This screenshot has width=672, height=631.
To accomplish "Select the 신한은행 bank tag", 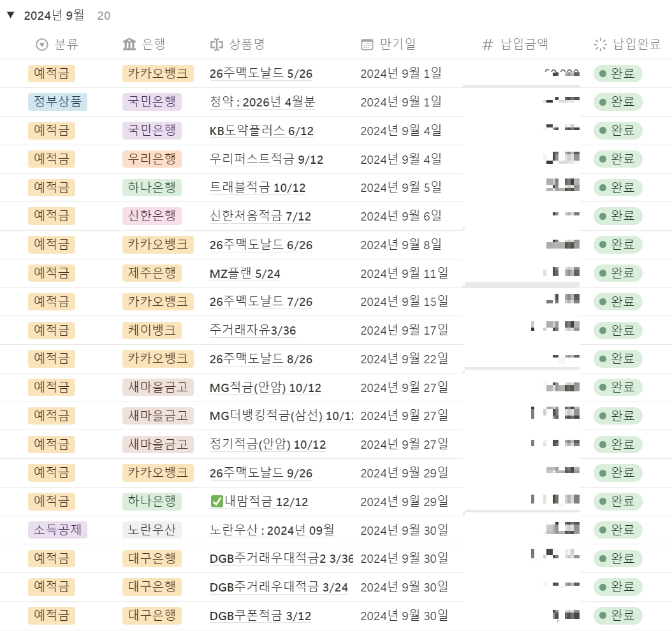I will pyautogui.click(x=152, y=216).
